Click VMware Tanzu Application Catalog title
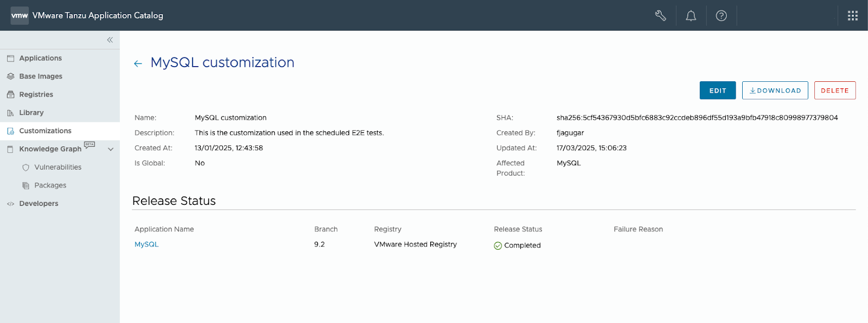Viewport: 868px width, 323px height. point(98,15)
